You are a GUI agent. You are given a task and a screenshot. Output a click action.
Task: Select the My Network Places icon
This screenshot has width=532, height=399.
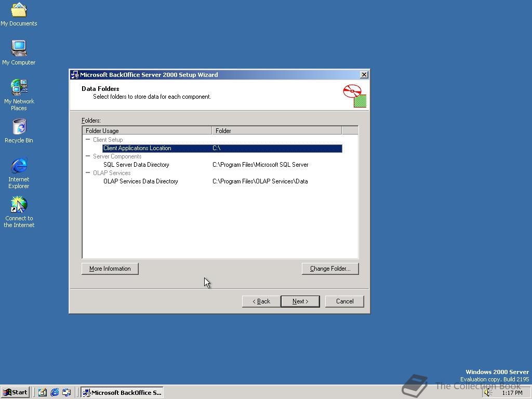coord(19,95)
